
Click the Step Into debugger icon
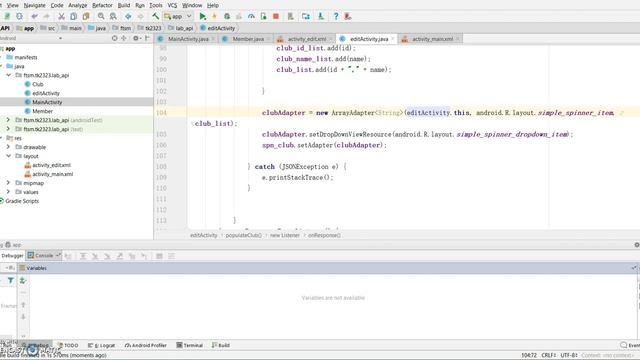(95, 256)
